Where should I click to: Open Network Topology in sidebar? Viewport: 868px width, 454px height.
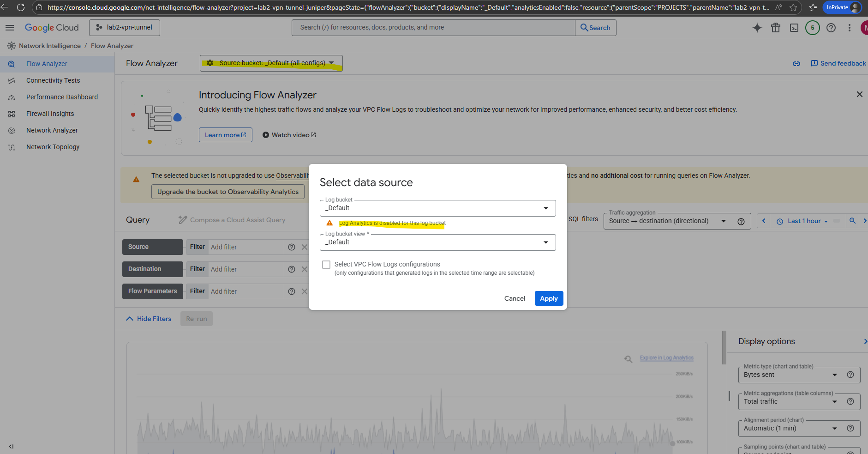coord(57,147)
